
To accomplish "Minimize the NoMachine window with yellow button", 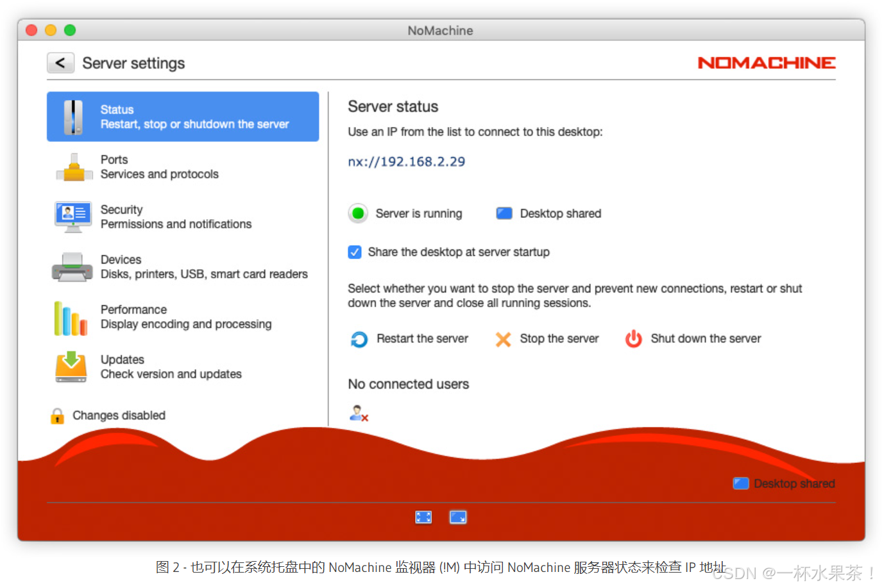I will tap(51, 30).
